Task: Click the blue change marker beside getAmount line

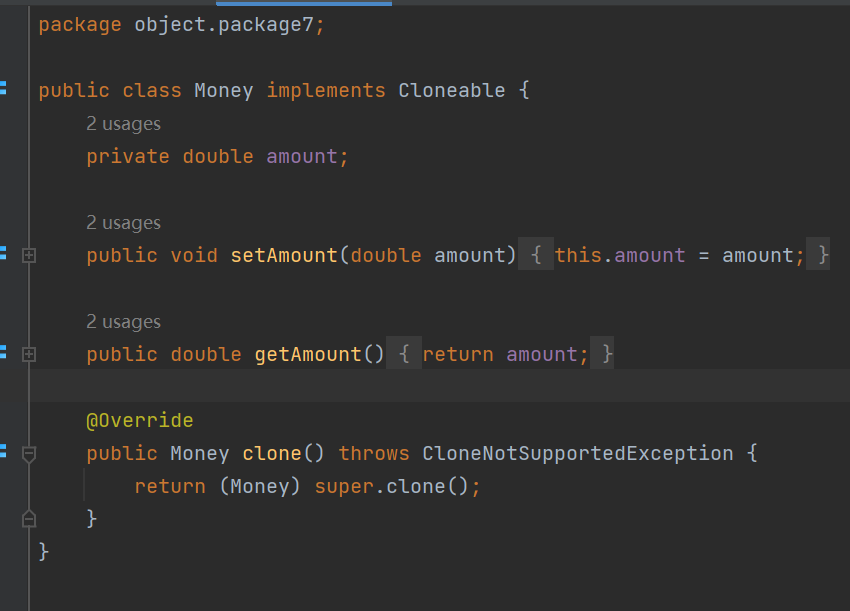Action: point(3,352)
